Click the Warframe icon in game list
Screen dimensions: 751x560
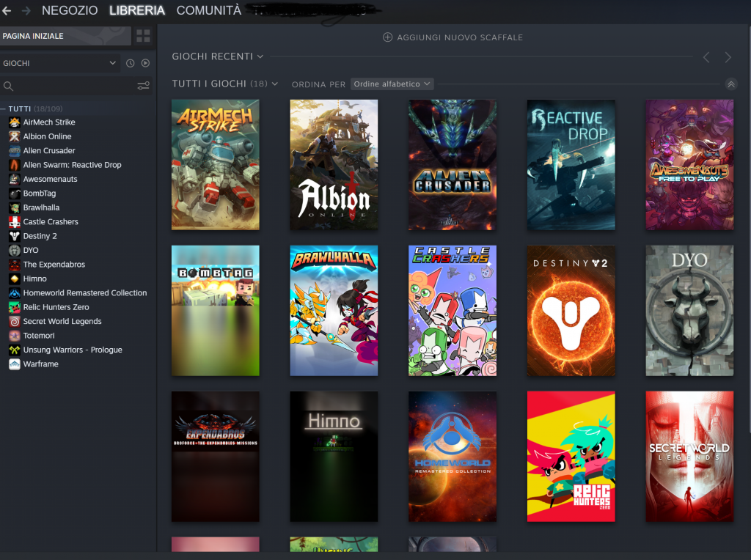15,364
